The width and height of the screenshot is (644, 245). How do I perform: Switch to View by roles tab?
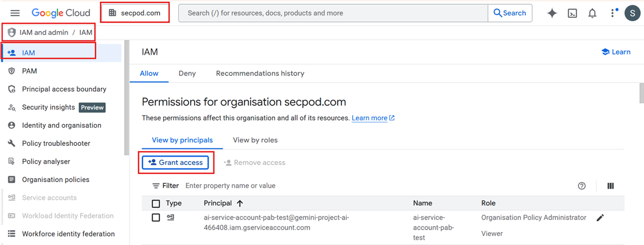[x=255, y=140]
